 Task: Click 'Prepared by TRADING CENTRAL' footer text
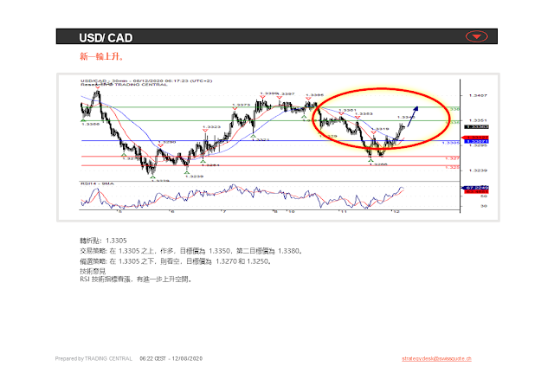pyautogui.click(x=93, y=358)
